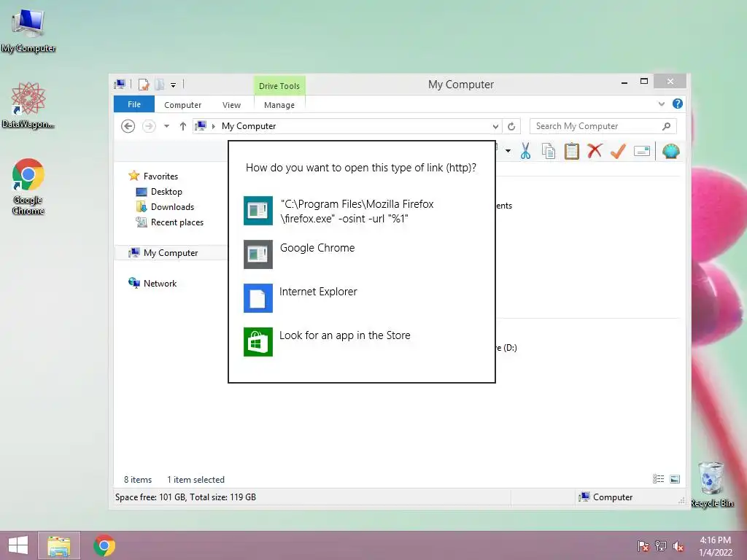Open My Computer desktop shortcut
The width and height of the screenshot is (747, 560).
(28, 31)
